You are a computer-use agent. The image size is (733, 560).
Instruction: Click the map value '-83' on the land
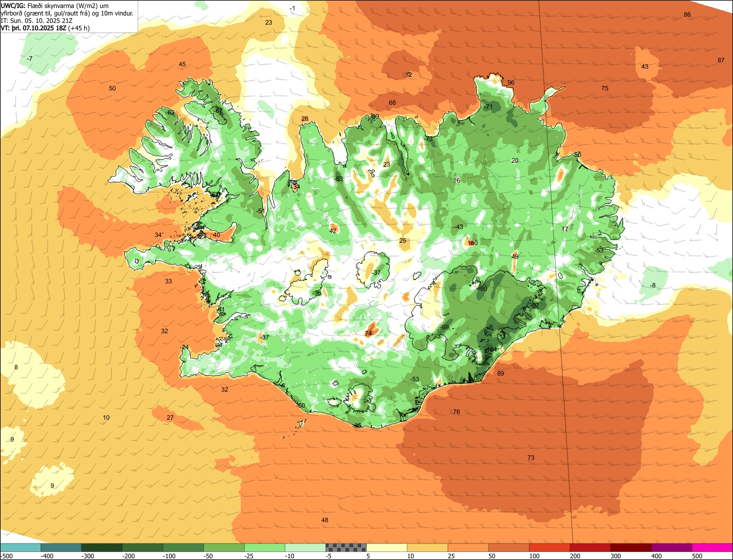pyautogui.click(x=338, y=179)
